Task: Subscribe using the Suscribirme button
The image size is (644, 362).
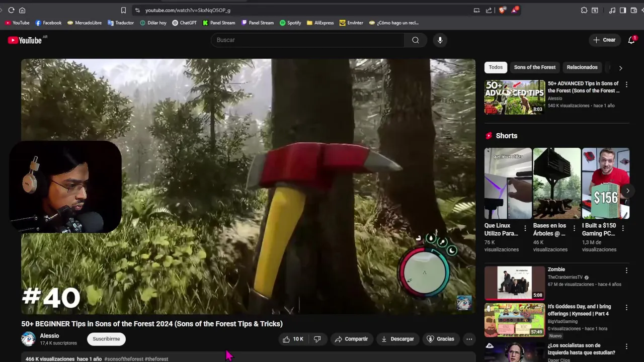Action: pyautogui.click(x=106, y=339)
